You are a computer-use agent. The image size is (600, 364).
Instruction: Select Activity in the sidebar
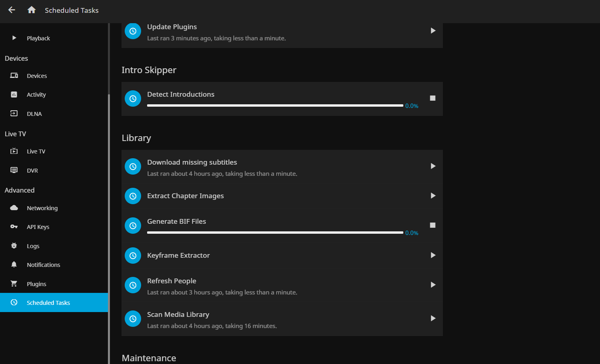click(x=36, y=95)
